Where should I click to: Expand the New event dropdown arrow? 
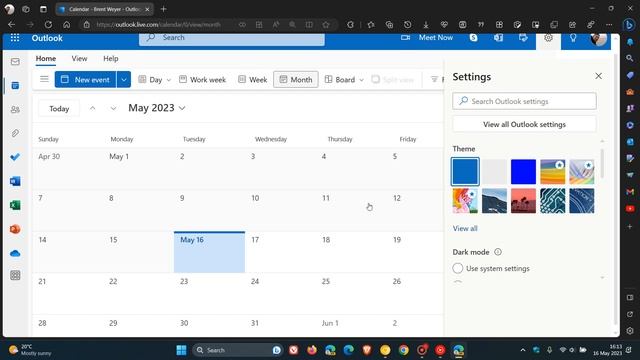click(124, 80)
